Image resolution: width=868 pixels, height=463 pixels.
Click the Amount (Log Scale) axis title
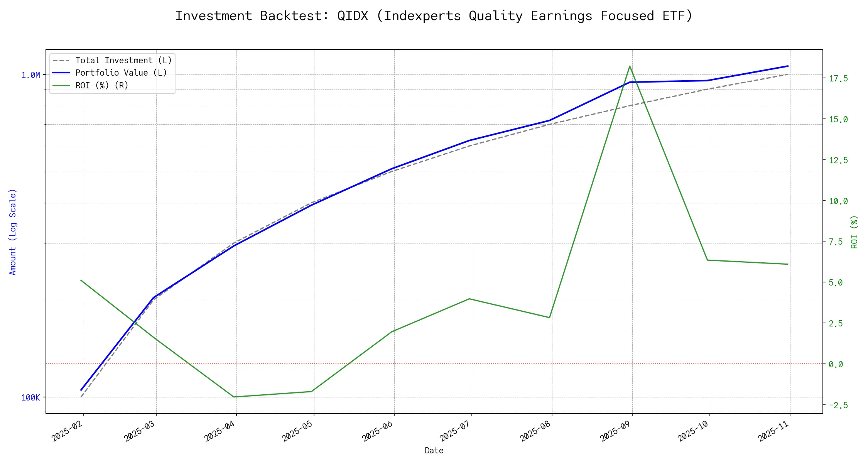click(x=13, y=231)
